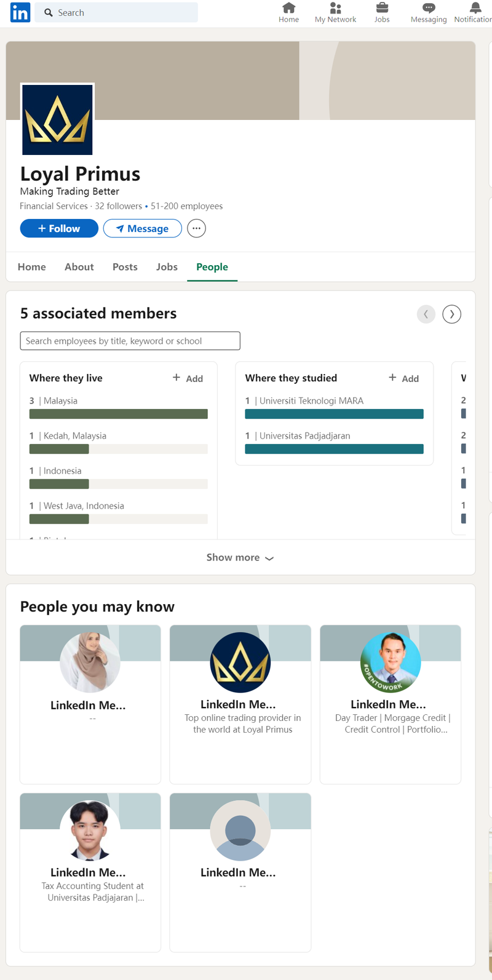Open the Posts tab
The width and height of the screenshot is (492, 980).
point(125,267)
